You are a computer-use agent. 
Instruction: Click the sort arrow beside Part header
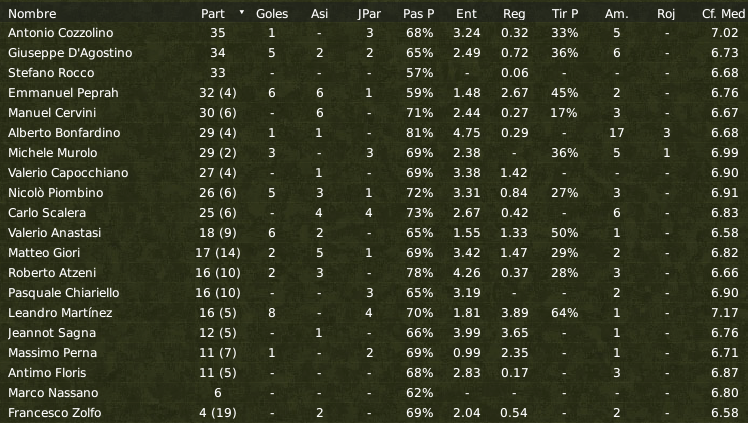coord(241,12)
